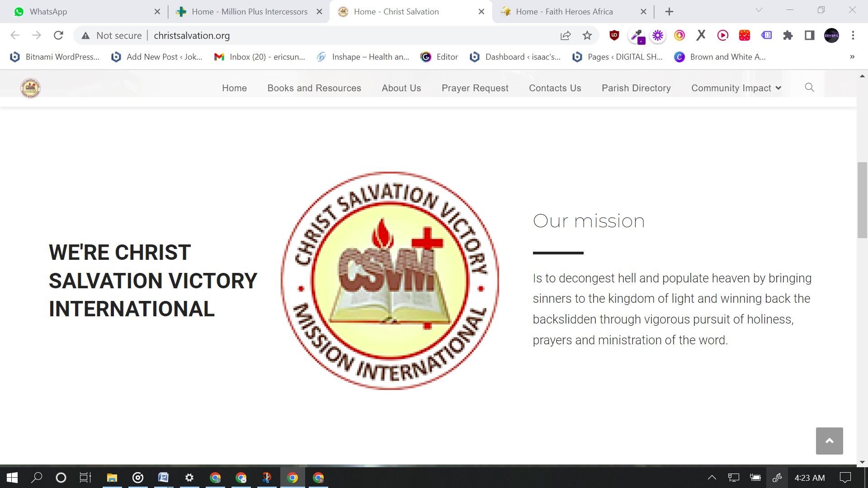Bookmark this page with the star icon
This screenshot has height=488, width=868.
click(587, 35)
